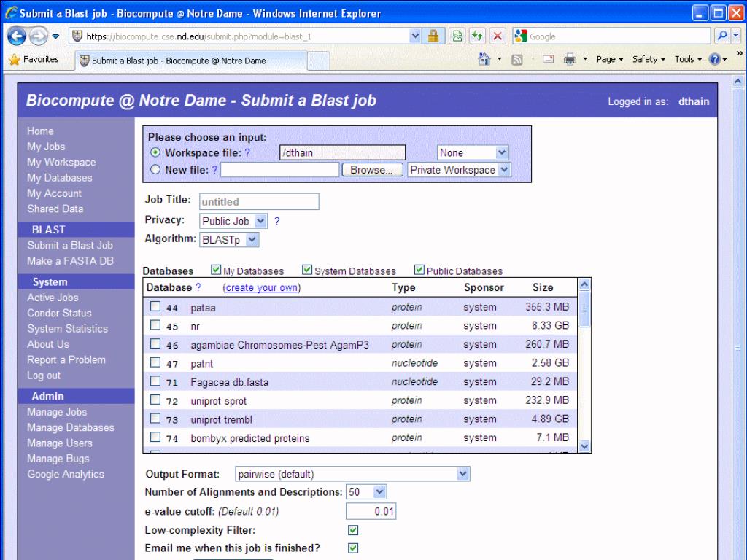Check the box for database 47 patnt

click(x=155, y=362)
